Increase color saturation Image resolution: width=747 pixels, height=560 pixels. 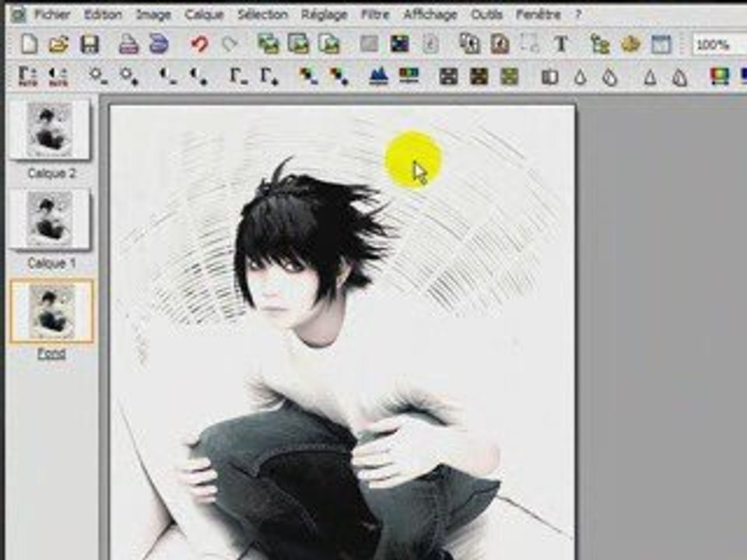coord(338,76)
